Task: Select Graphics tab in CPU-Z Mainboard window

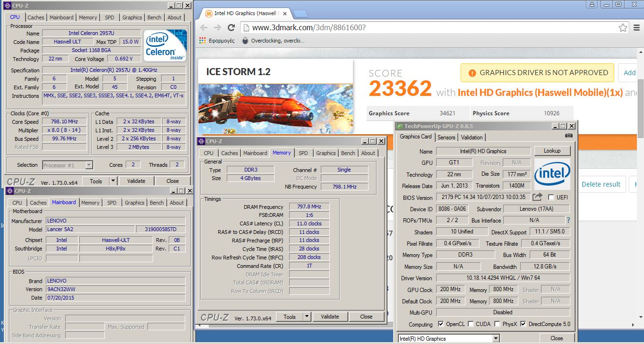Action: [135, 203]
